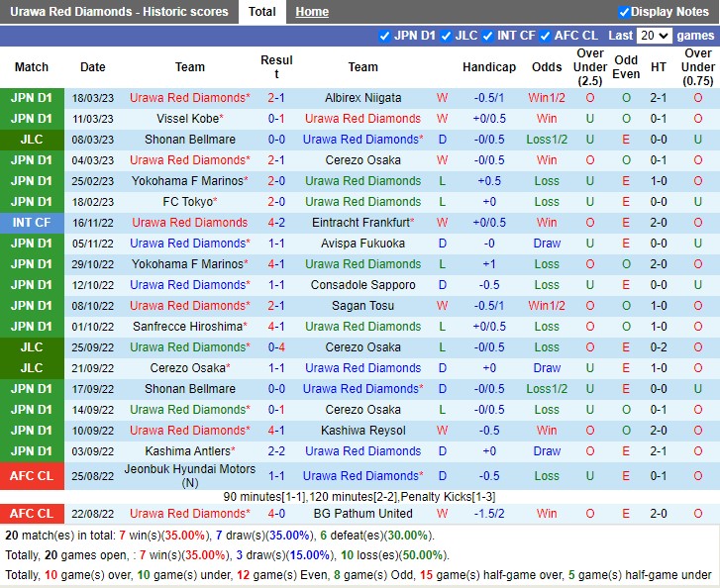
Task: Toggle the AFC CL filter checkbox
Action: click(545, 36)
